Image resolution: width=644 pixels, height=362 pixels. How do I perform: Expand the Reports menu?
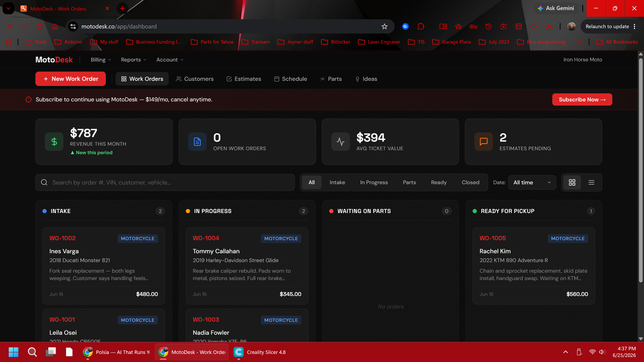coord(133,60)
